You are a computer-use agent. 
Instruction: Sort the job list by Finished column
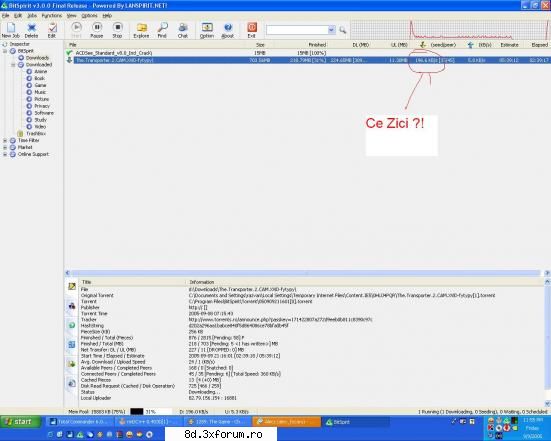point(317,45)
